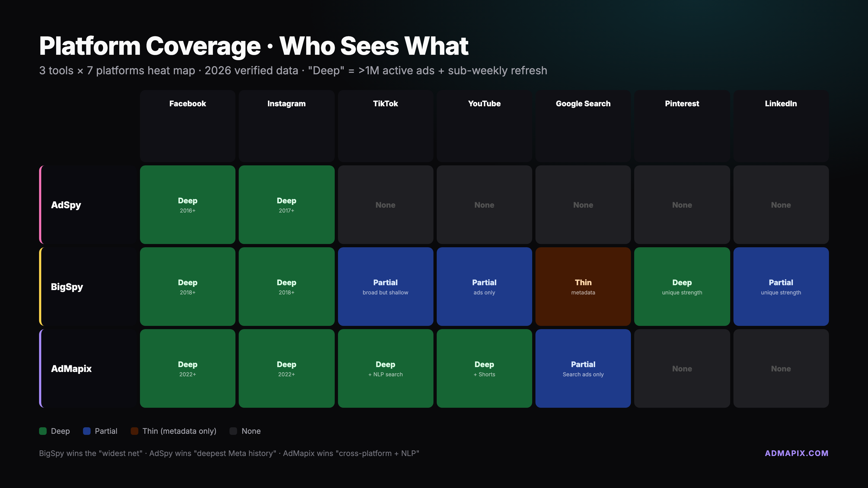Click BigSpy Thin metadata cell

(x=583, y=287)
